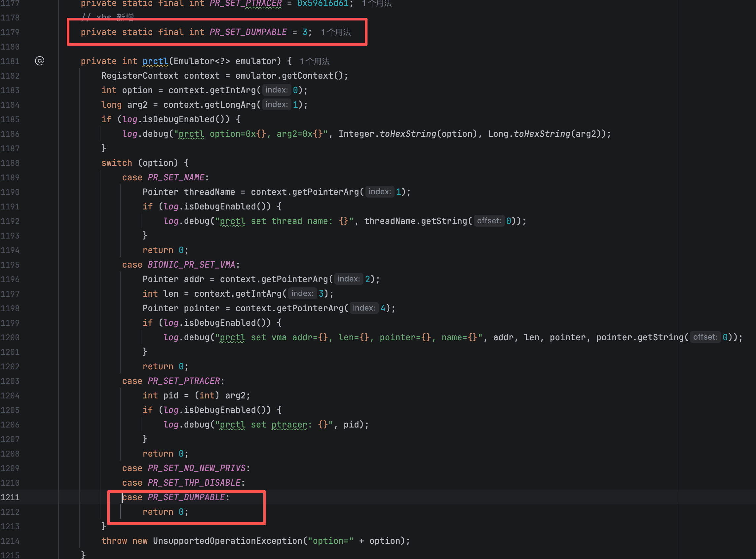Click the 'offset:' hint in threadName.getString call

tap(489, 221)
